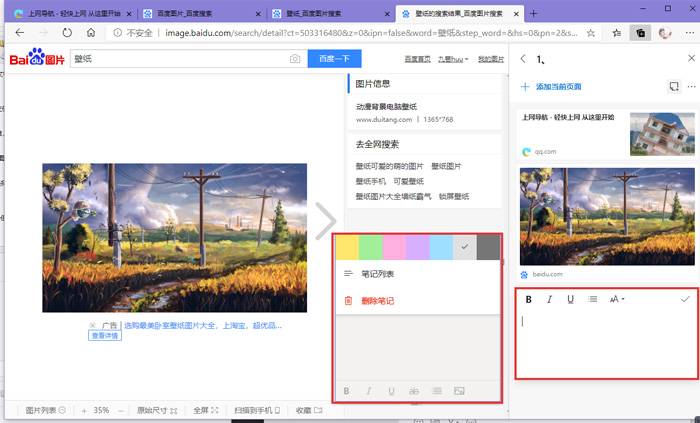Choose the green note color

(371, 248)
